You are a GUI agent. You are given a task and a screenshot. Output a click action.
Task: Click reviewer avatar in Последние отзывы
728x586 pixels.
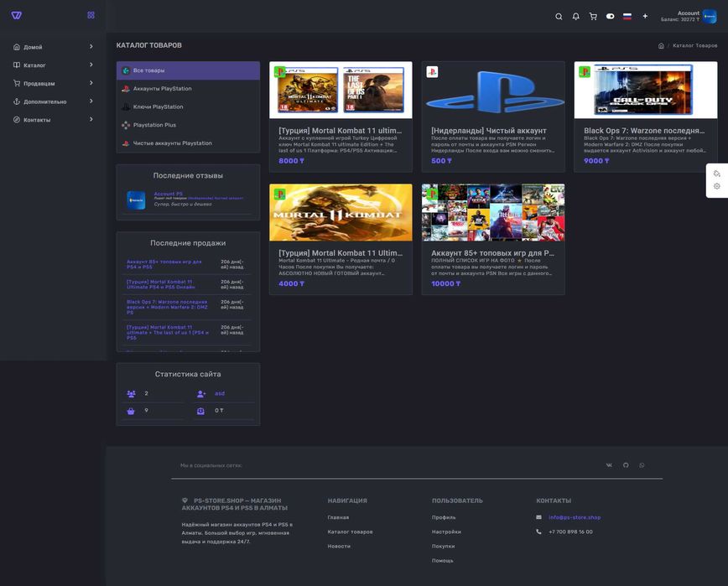click(136, 200)
